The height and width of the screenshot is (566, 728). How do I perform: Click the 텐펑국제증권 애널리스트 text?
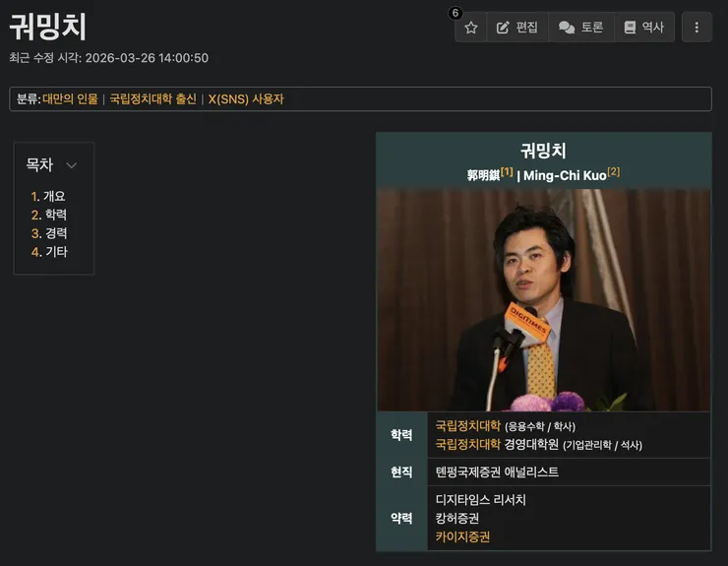pyautogui.click(x=497, y=472)
